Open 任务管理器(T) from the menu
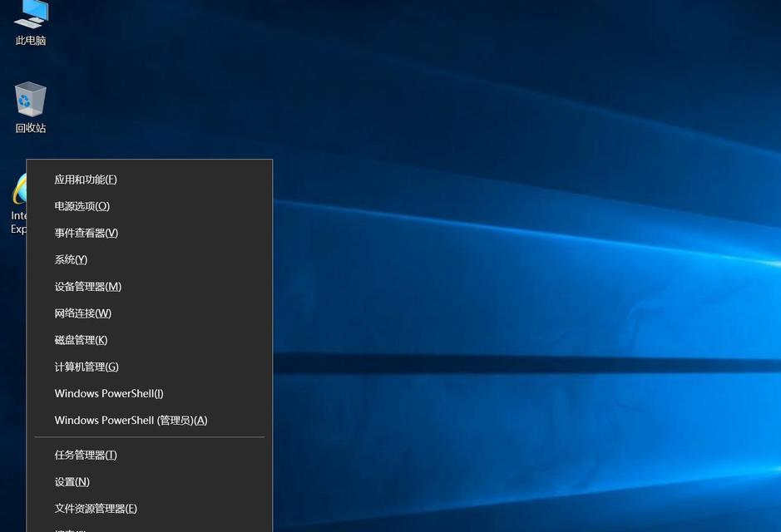The height and width of the screenshot is (532, 781). click(150, 455)
